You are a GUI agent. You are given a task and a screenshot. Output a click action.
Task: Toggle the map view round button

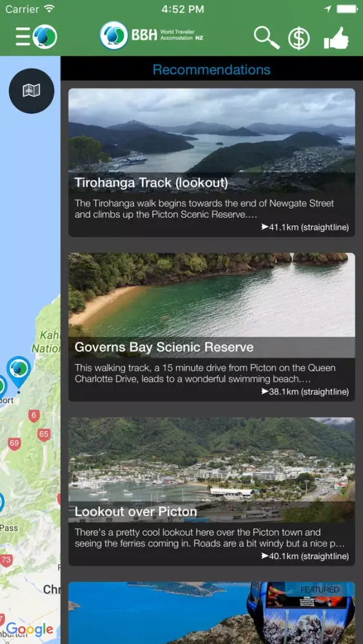point(31,91)
